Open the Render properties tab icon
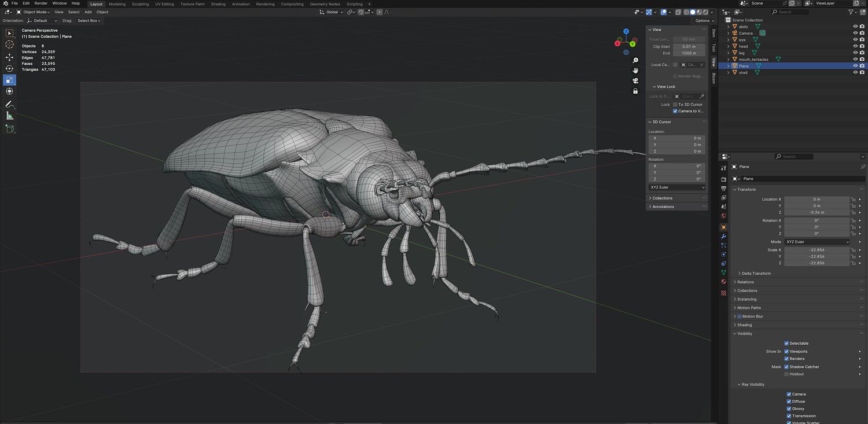The width and height of the screenshot is (868, 424). (723, 179)
